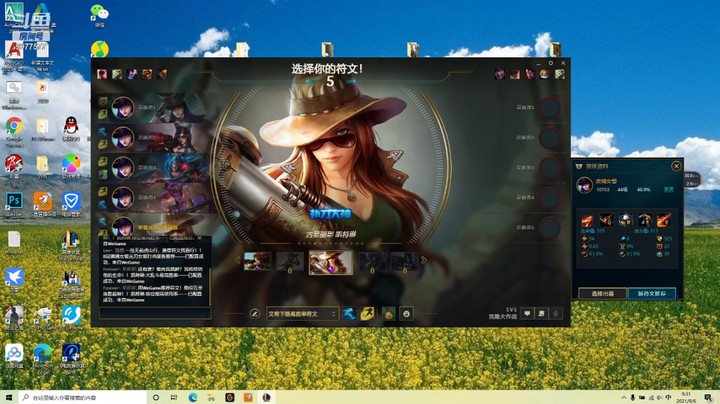Click Summoner 3 portrait in team list
The image size is (720, 404).
click(x=123, y=168)
